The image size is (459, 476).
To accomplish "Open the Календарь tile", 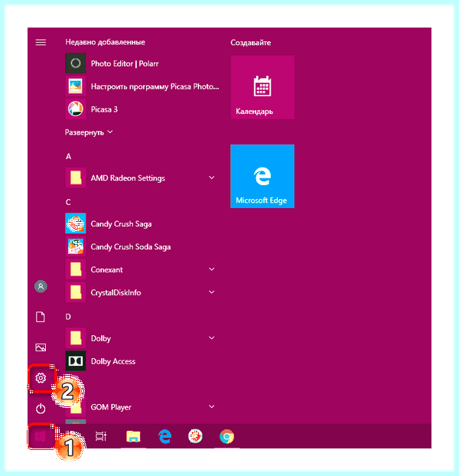I will pyautogui.click(x=262, y=87).
